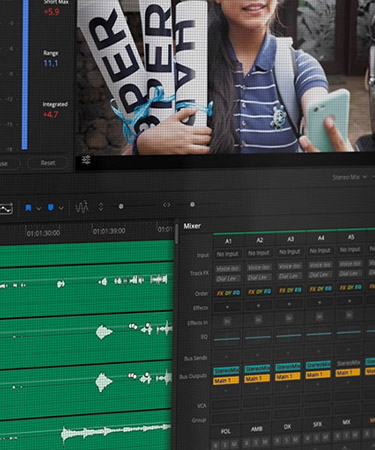Click the Mixer panel title
The width and height of the screenshot is (375, 450).
coord(192,226)
